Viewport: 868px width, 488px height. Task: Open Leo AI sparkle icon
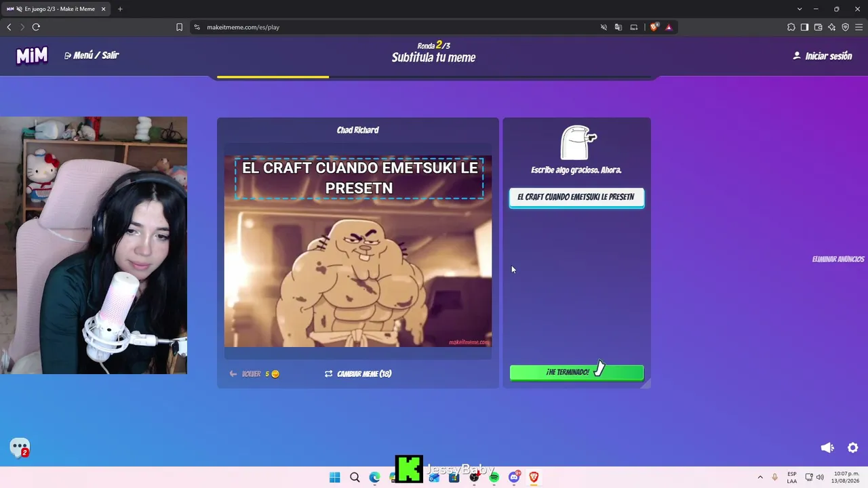pos(831,27)
